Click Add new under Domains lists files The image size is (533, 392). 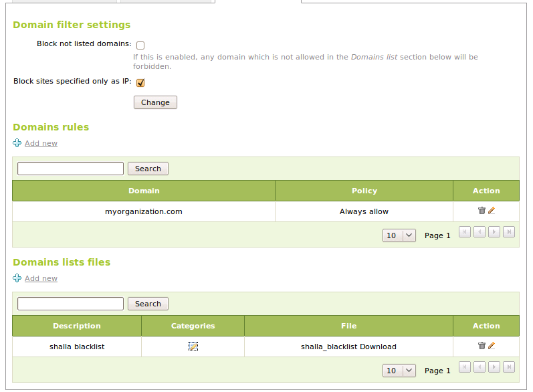coord(41,278)
